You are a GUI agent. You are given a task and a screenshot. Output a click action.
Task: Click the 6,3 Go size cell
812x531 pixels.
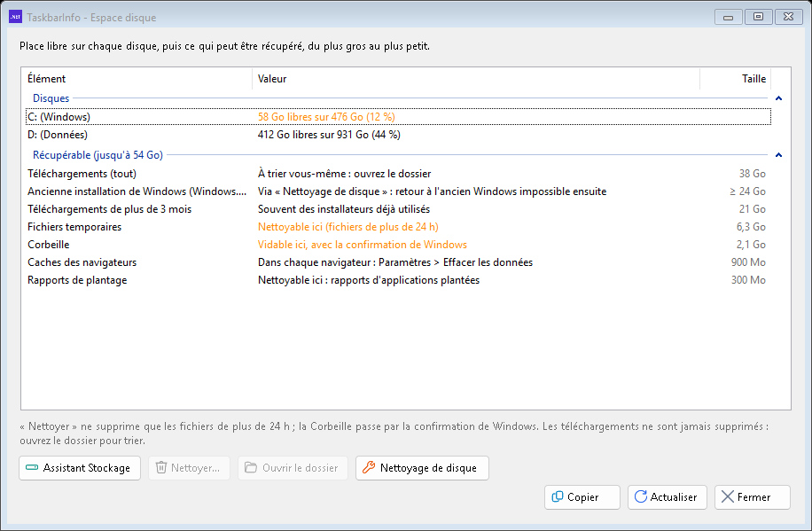pyautogui.click(x=751, y=227)
